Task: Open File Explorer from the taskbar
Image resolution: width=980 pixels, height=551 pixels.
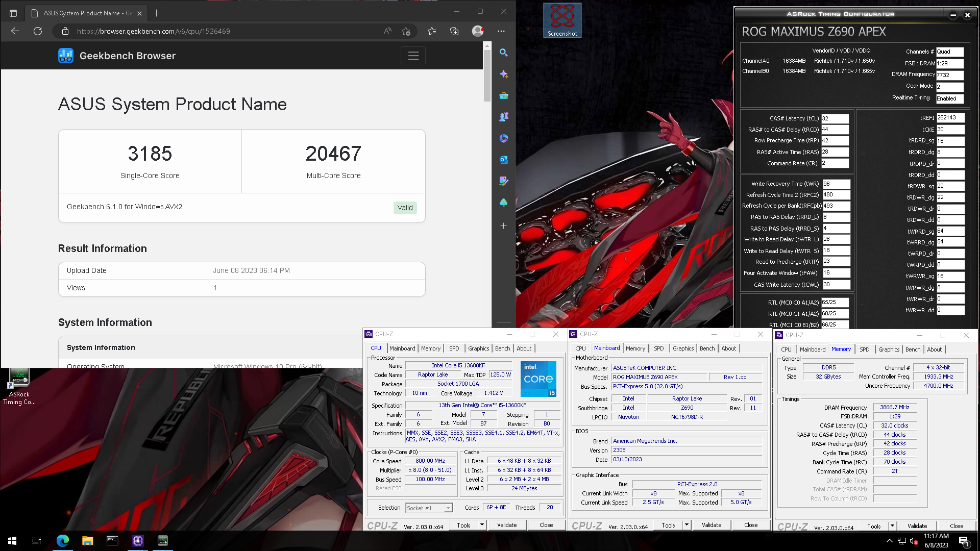Action: click(88, 541)
